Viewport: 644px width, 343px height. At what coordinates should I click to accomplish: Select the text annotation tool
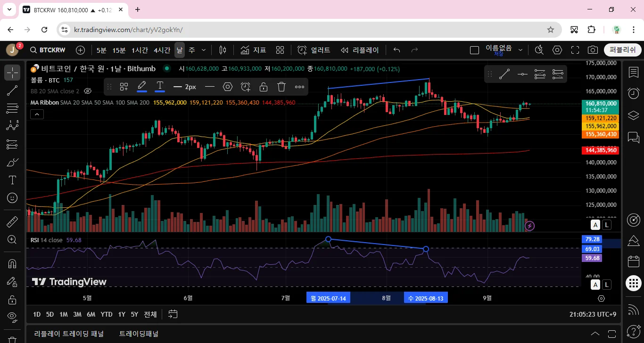12,180
